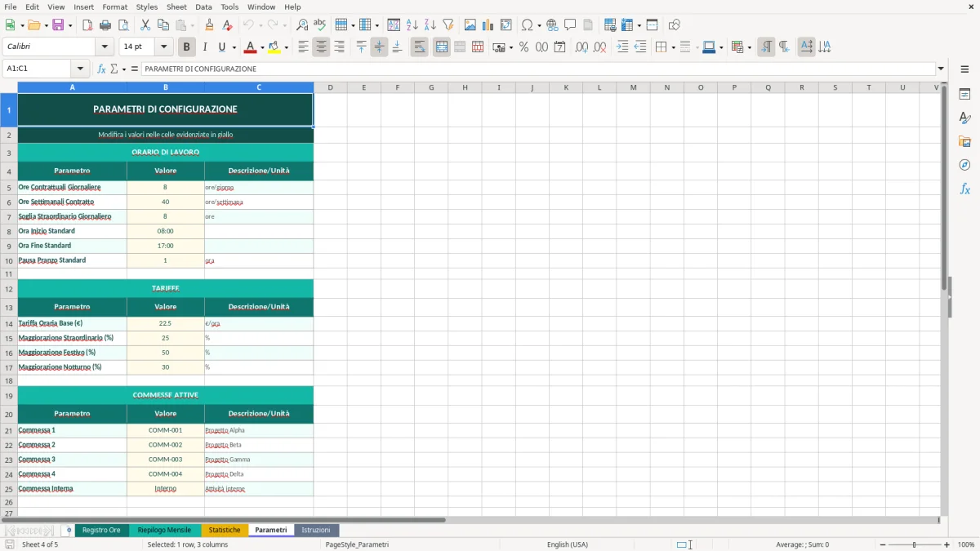The width and height of the screenshot is (980, 551).
Task: Format cells as percent
Action: pos(523,47)
